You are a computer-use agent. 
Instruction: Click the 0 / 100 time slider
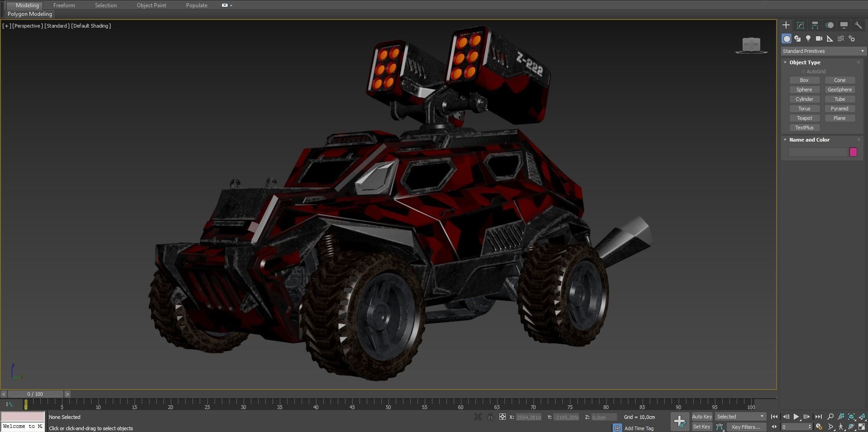point(35,394)
